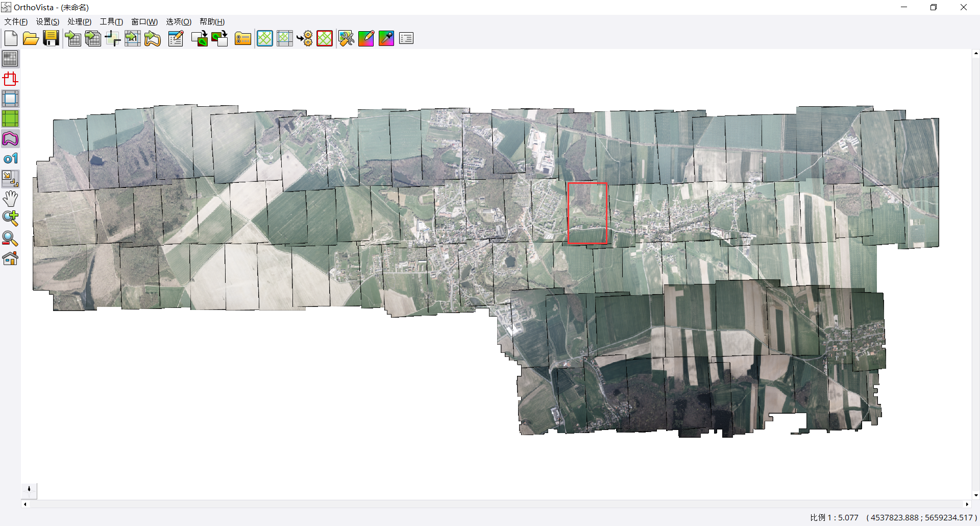Screen dimensions: 980x526
Task: Select the zoom out magnifier tool
Action: (x=10, y=238)
